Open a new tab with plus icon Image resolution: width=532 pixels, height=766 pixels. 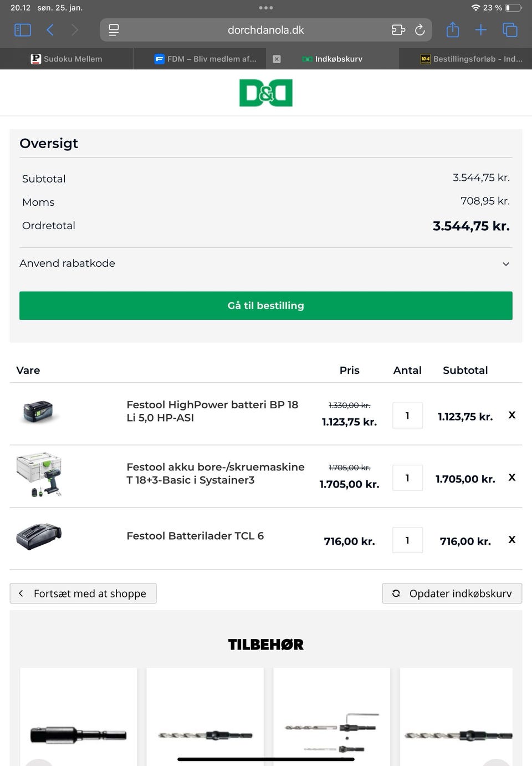(480, 30)
